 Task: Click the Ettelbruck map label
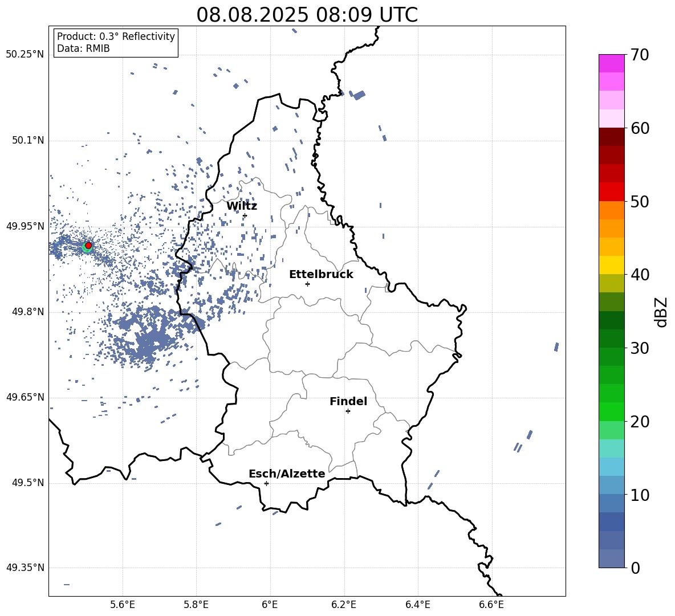pos(321,275)
